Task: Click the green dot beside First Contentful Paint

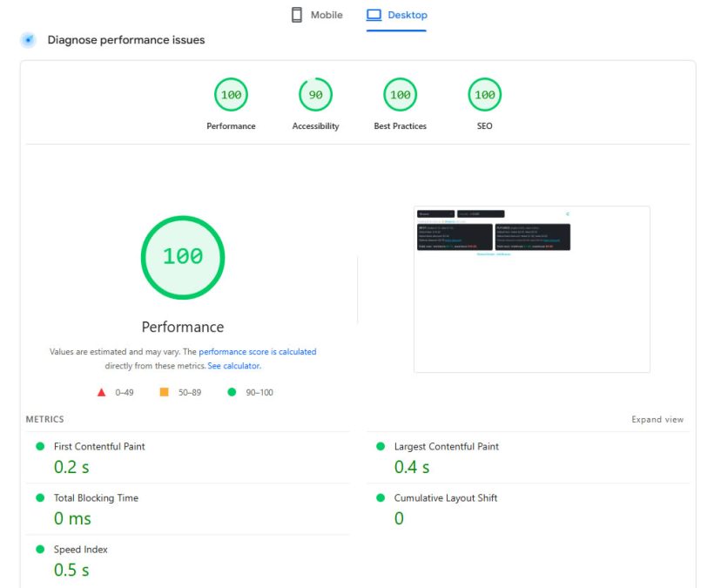Action: (x=40, y=446)
